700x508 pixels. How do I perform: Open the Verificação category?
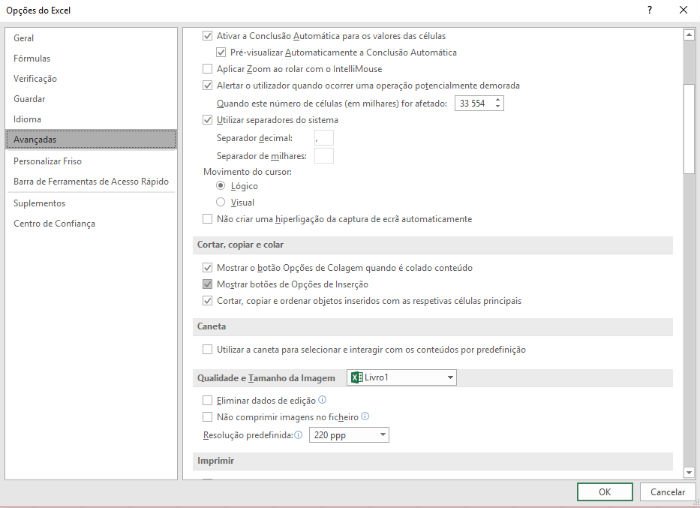[91, 79]
